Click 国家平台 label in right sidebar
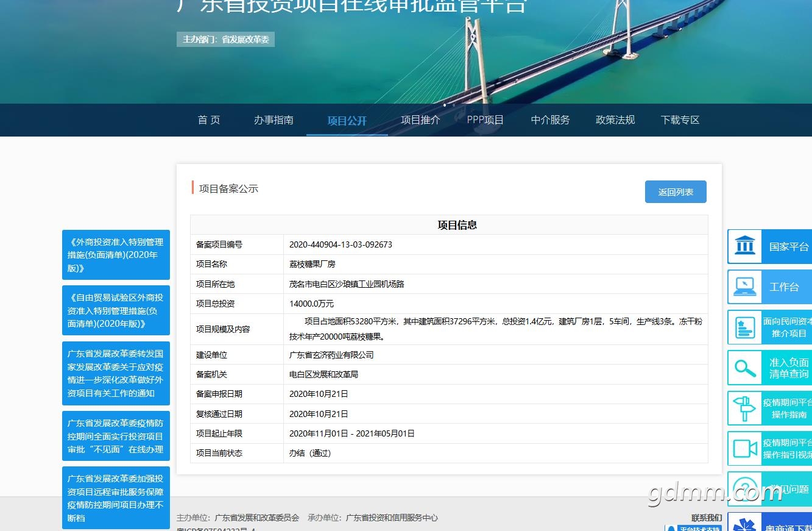The width and height of the screenshot is (812, 531). click(x=789, y=247)
